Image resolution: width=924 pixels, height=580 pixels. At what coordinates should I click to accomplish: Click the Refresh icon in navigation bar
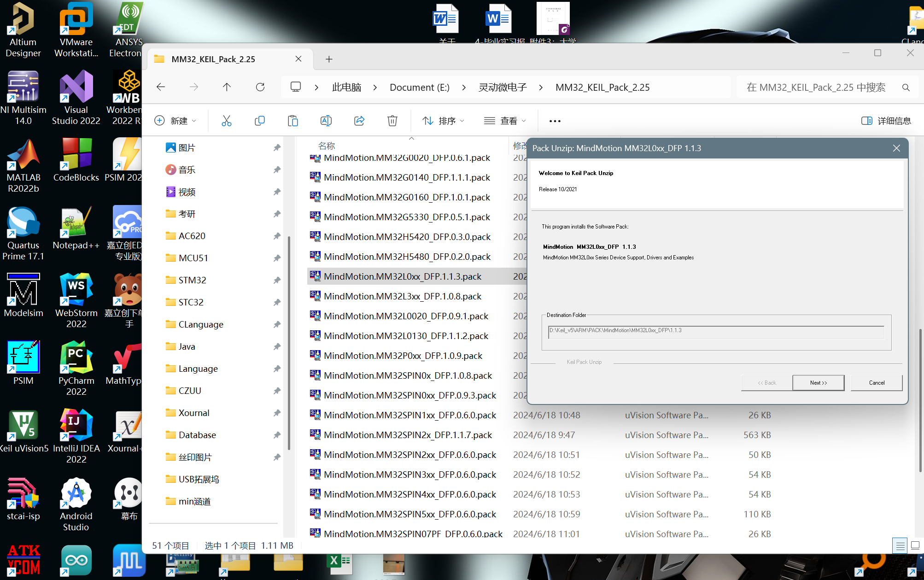pyautogui.click(x=260, y=87)
